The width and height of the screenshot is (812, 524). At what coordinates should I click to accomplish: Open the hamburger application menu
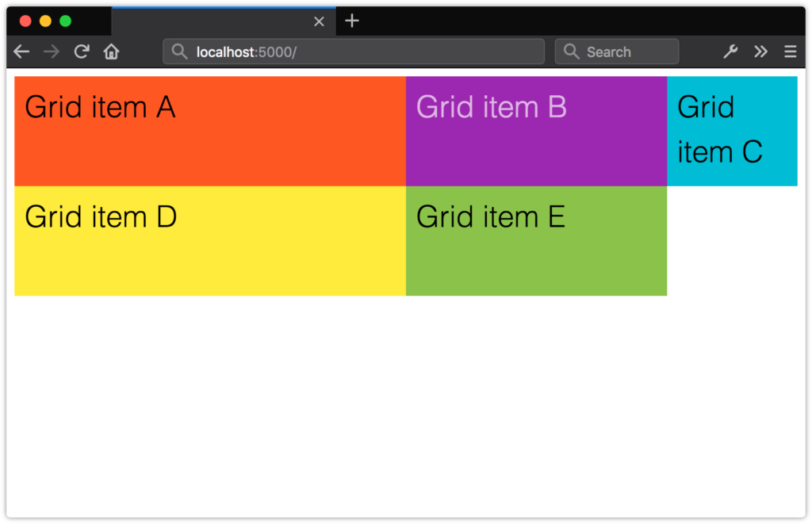point(791,52)
